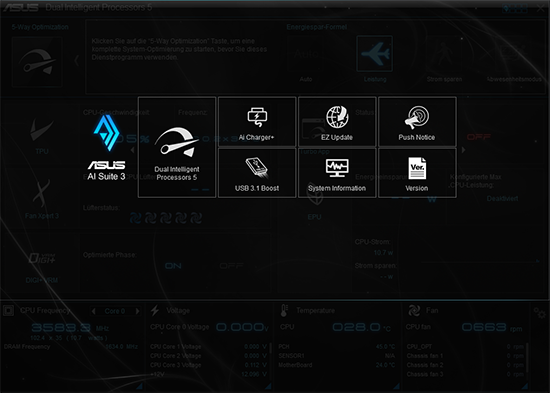Click the CPU_OPT fan row
550x393 pixels.
465,347
